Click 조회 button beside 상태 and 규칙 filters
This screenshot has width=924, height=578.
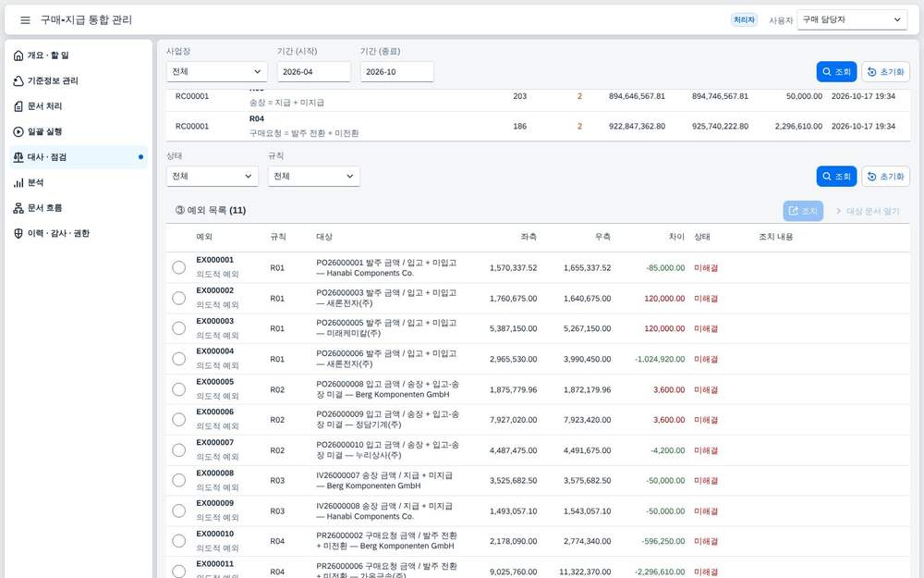pos(836,177)
